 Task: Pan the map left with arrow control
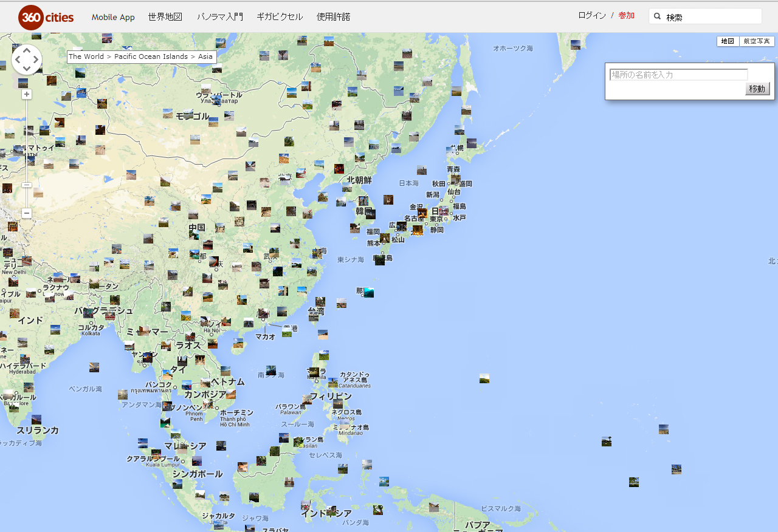click(x=18, y=60)
